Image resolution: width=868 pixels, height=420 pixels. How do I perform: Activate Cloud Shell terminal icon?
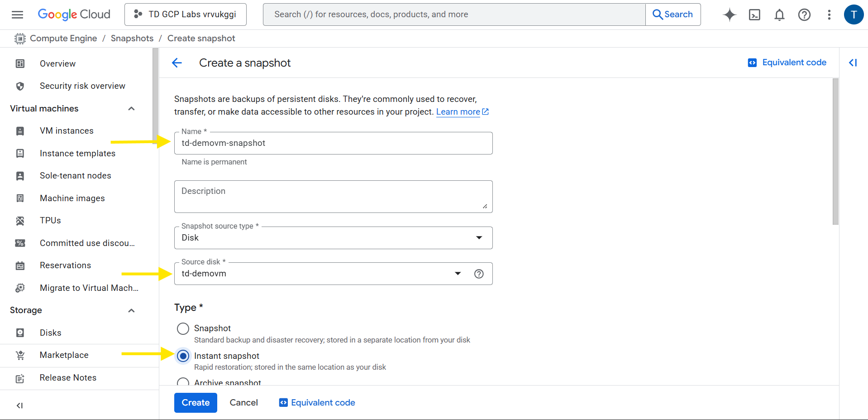754,14
